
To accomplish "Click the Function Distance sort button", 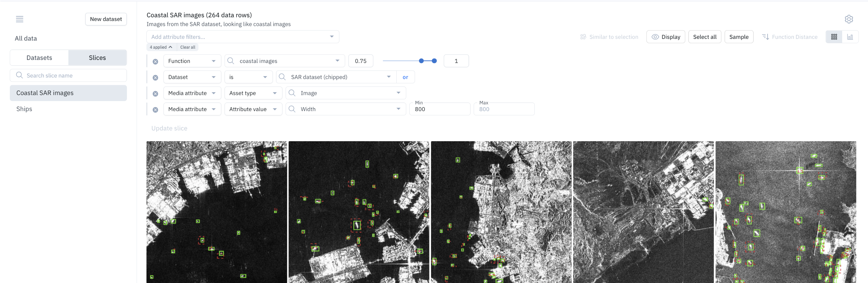I will 789,37.
